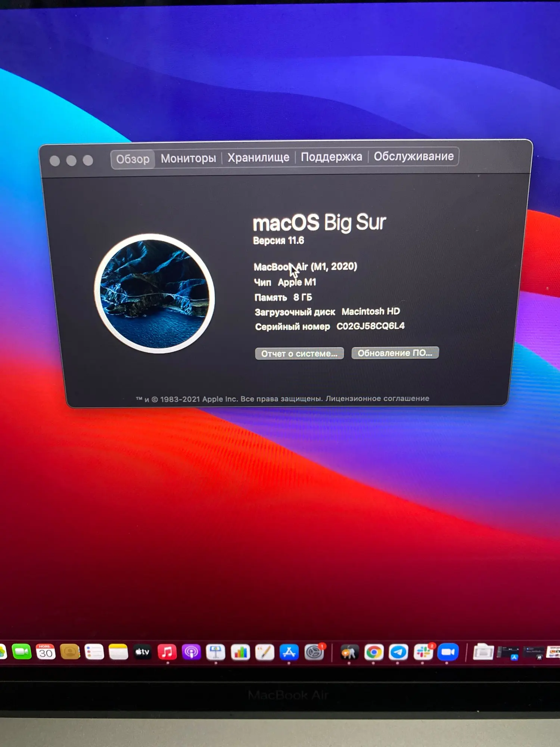Select the Хранилище tab
The image size is (560, 747).
point(258,158)
